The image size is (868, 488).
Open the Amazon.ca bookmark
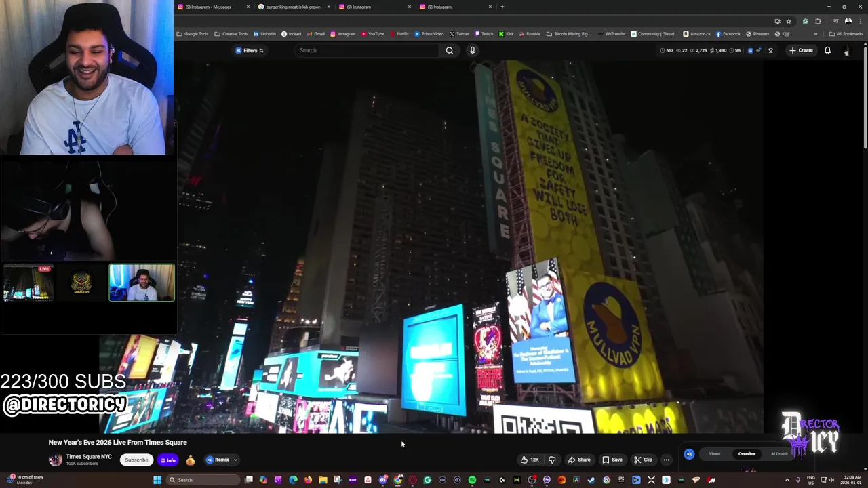tap(696, 34)
